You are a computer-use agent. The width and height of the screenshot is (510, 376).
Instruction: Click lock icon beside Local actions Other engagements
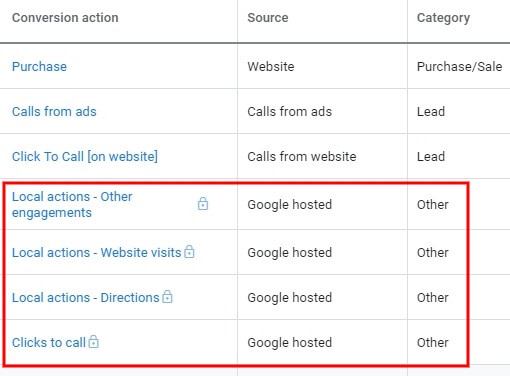click(x=203, y=203)
